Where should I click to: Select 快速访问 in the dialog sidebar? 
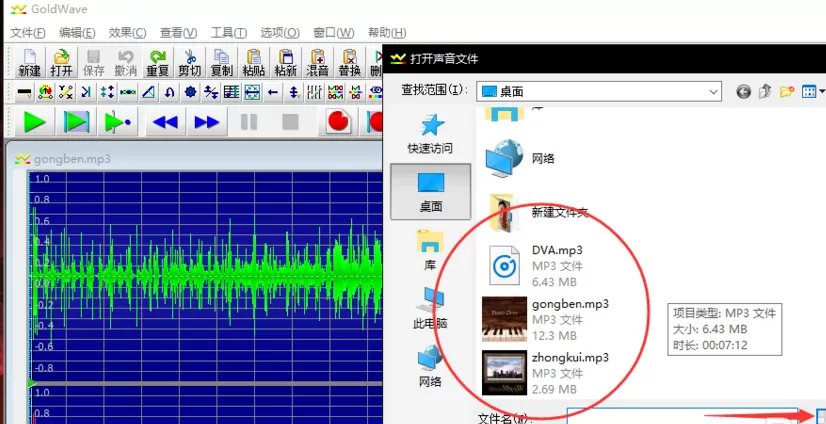[430, 134]
